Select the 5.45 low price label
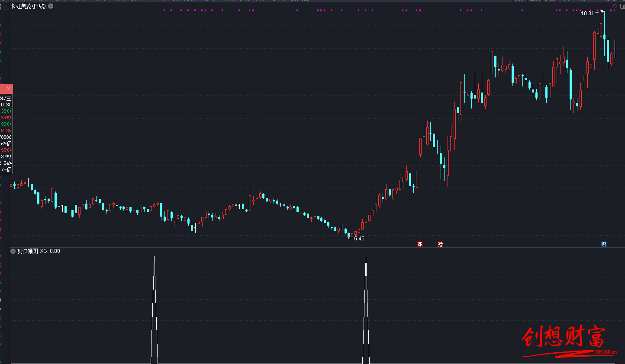Image resolution: width=625 pixels, height=364 pixels. click(359, 239)
